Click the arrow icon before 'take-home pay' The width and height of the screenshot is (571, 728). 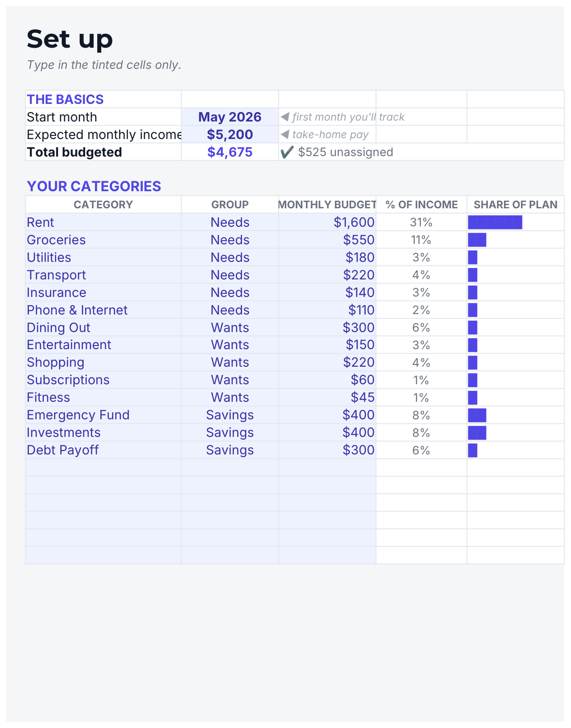coord(285,135)
